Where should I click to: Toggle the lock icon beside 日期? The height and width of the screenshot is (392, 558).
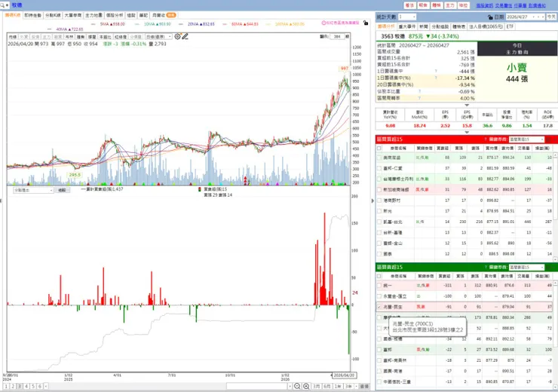(490, 17)
